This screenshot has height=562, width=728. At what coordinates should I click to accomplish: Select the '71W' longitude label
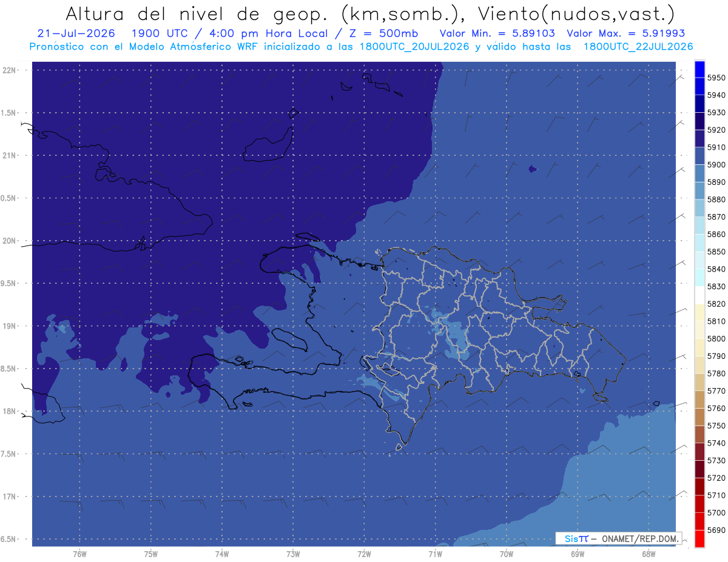click(435, 555)
